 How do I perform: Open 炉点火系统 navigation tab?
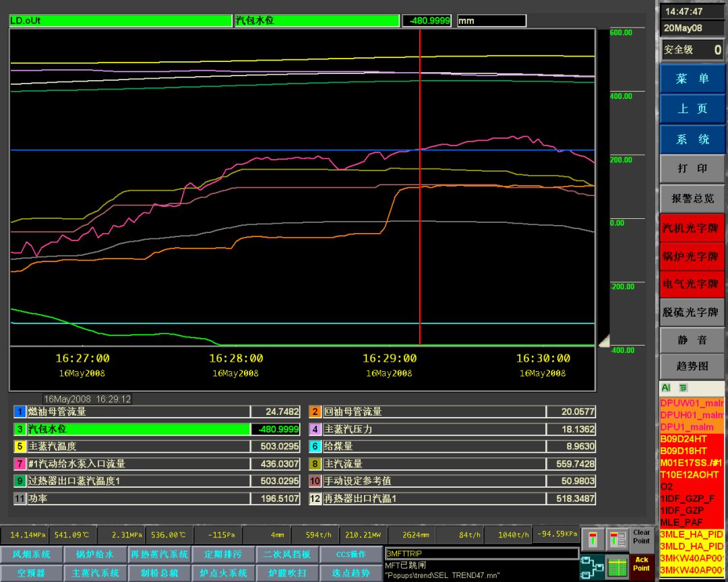point(223,573)
